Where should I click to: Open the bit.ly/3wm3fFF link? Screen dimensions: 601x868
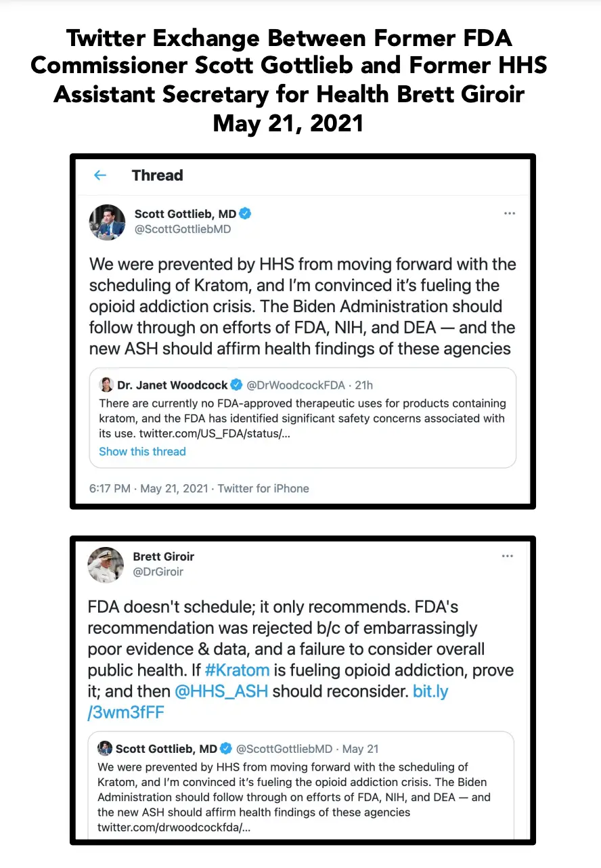pos(430,691)
